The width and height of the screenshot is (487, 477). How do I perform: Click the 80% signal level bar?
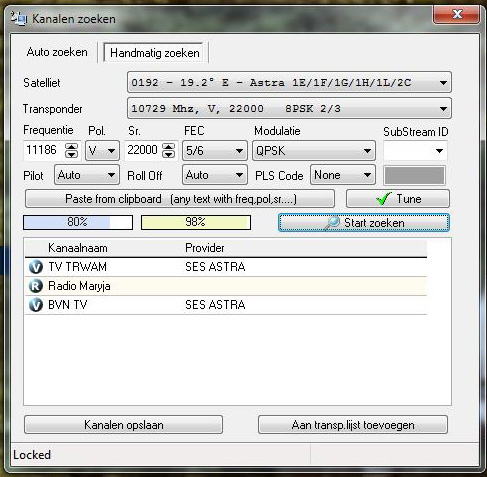point(78,222)
